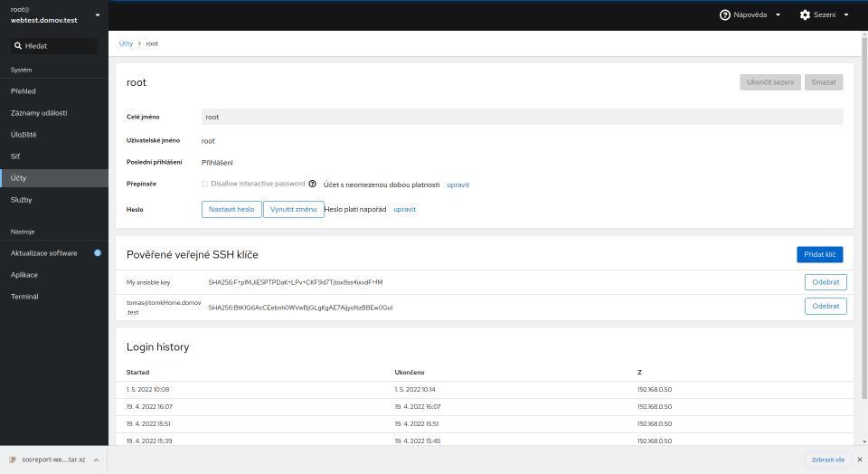Screen dimensions: 868x474
Task: Click the scrollbar down arrow
Action: click(x=864, y=441)
